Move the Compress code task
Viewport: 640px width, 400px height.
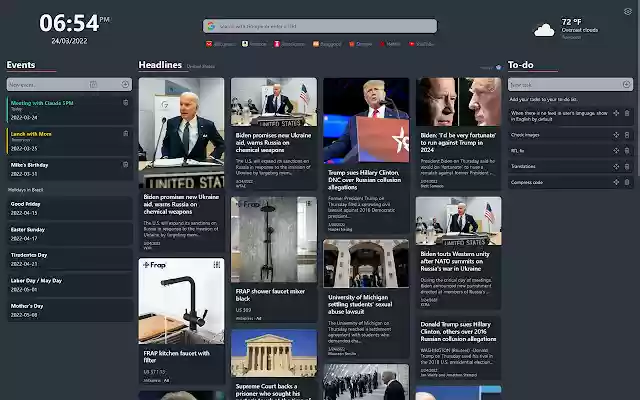616,182
